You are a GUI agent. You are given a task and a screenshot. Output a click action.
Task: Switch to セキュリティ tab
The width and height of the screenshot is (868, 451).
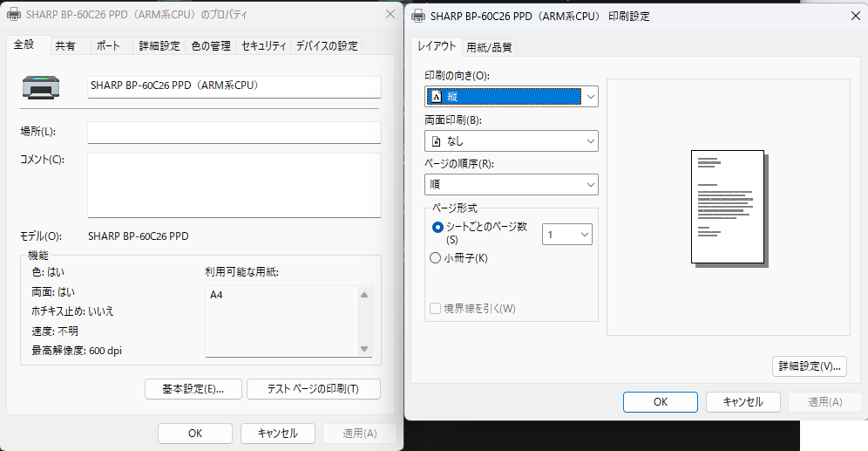click(x=263, y=46)
